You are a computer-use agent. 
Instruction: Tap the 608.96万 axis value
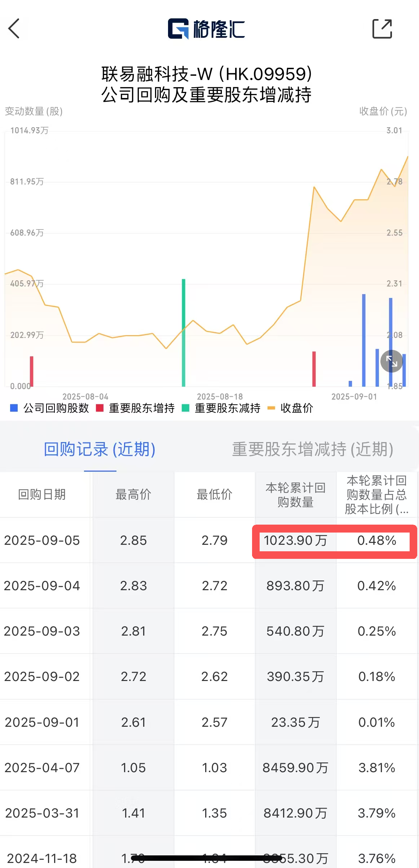27,233
